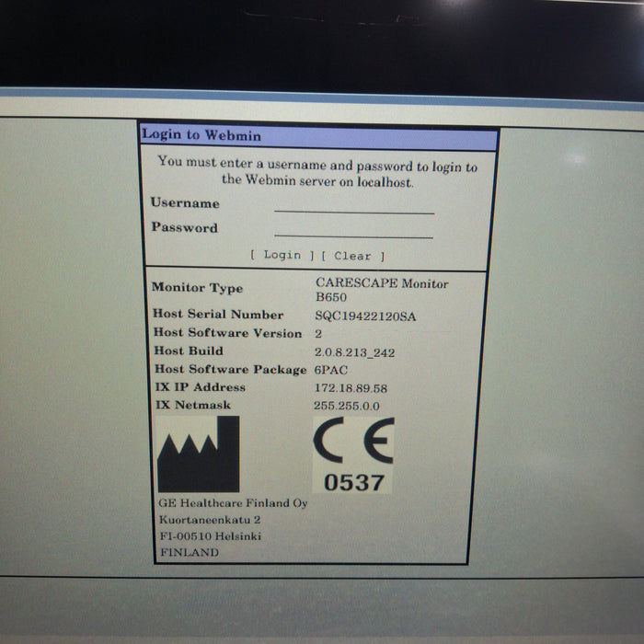
Task: Click the CE conformity mark icon
Action: pos(353,441)
